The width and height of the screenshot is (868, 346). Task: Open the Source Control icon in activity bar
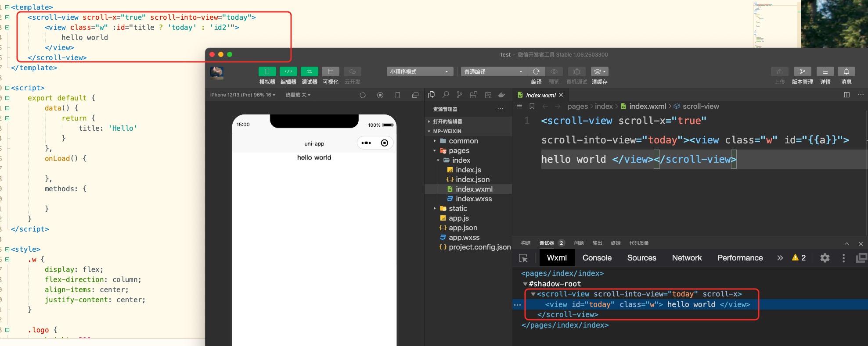[460, 95]
